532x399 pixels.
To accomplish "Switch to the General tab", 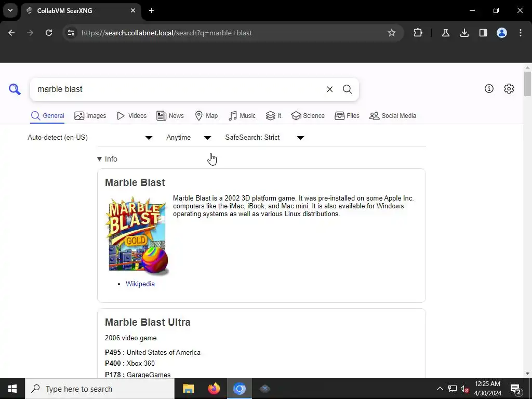I will pos(47,116).
